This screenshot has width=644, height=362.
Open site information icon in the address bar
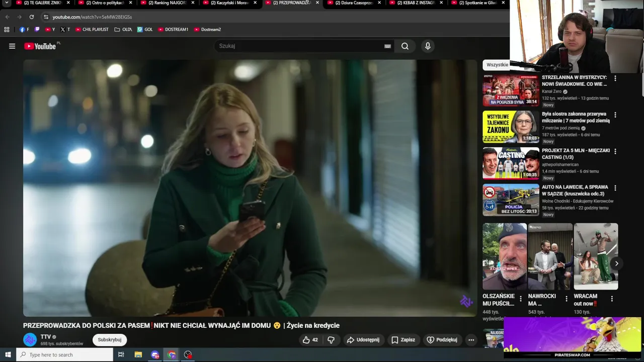[x=46, y=17]
